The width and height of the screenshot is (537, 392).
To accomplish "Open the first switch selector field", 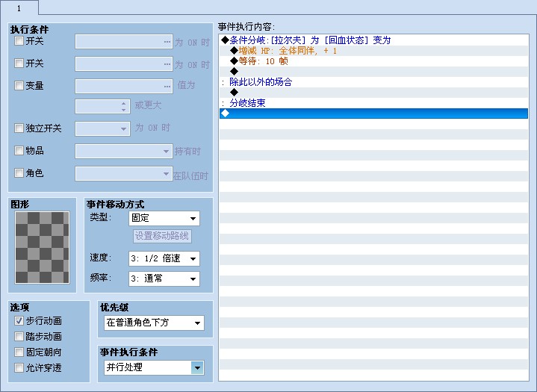I will [124, 42].
